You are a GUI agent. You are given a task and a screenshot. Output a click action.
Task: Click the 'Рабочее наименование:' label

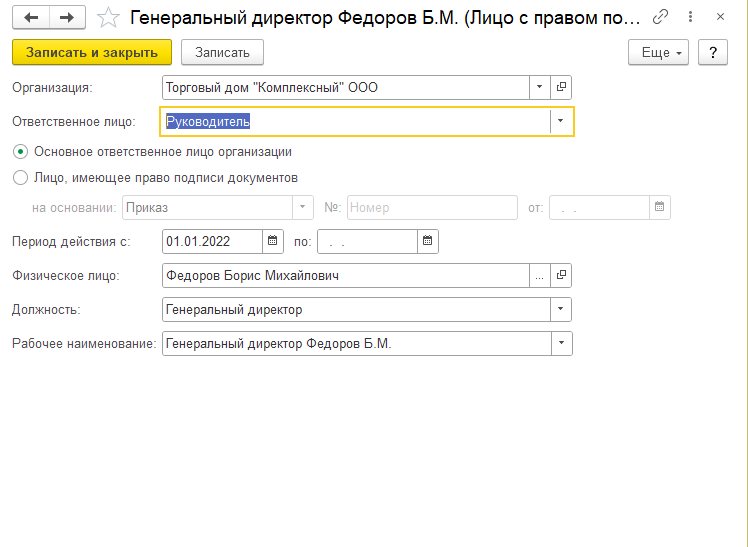pos(84,343)
